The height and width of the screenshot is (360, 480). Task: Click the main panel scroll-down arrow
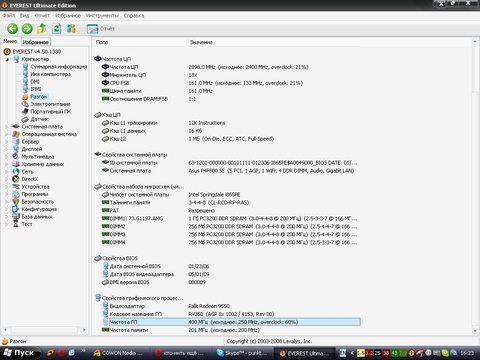pos(475,331)
